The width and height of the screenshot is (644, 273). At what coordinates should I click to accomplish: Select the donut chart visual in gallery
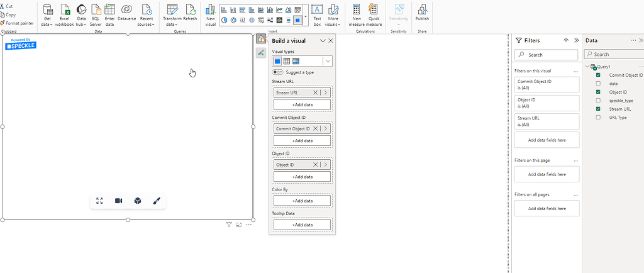233,19
